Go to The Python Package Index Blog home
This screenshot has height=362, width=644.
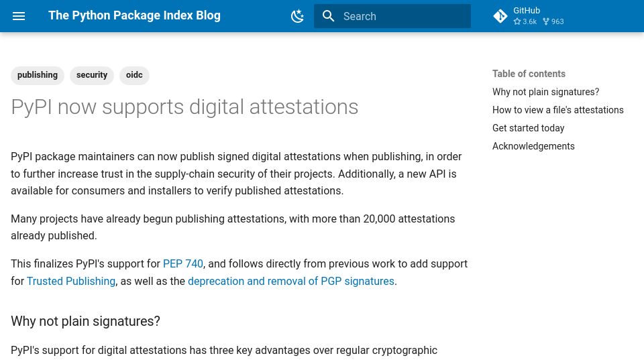tap(134, 15)
